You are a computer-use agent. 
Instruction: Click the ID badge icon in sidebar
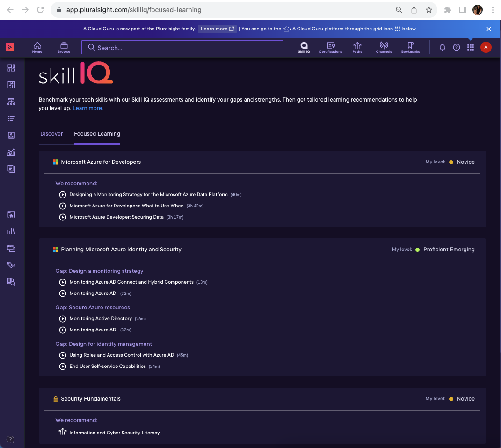click(x=11, y=135)
